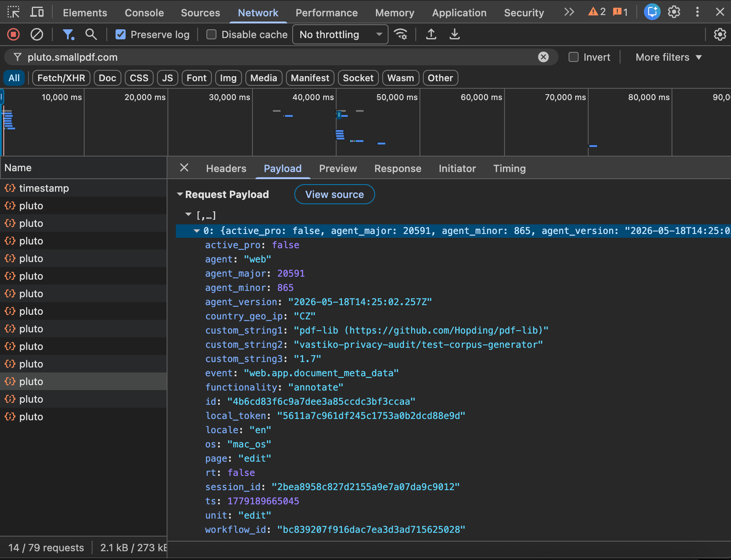Select the last pluto request row
Image resolution: width=731 pixels, height=560 pixels.
(84, 416)
